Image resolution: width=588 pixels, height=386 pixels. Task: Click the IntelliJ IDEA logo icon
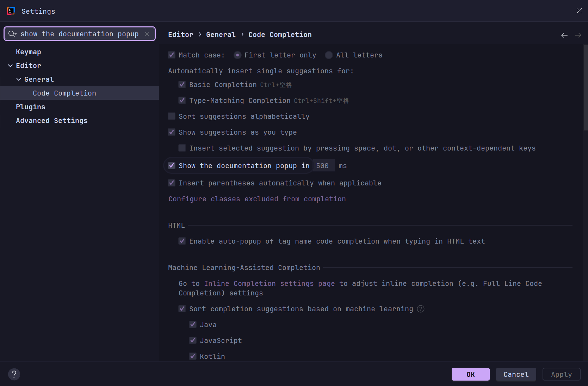click(x=11, y=11)
